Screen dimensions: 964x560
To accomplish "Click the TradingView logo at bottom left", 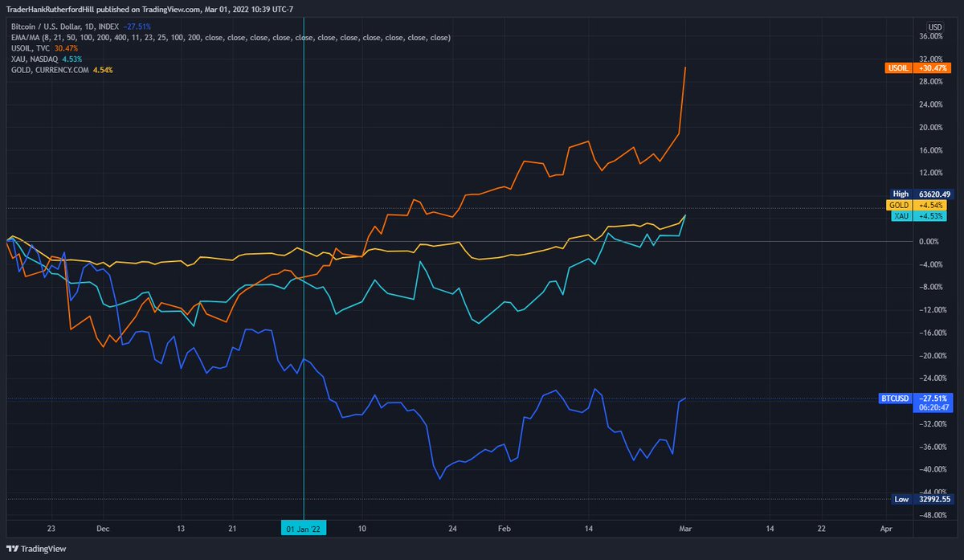I will point(36,549).
